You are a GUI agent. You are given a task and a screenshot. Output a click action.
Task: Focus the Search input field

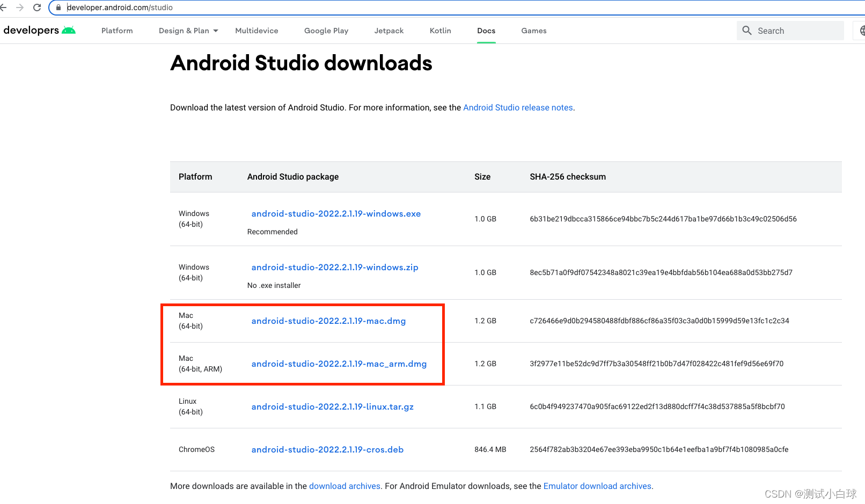[790, 31]
